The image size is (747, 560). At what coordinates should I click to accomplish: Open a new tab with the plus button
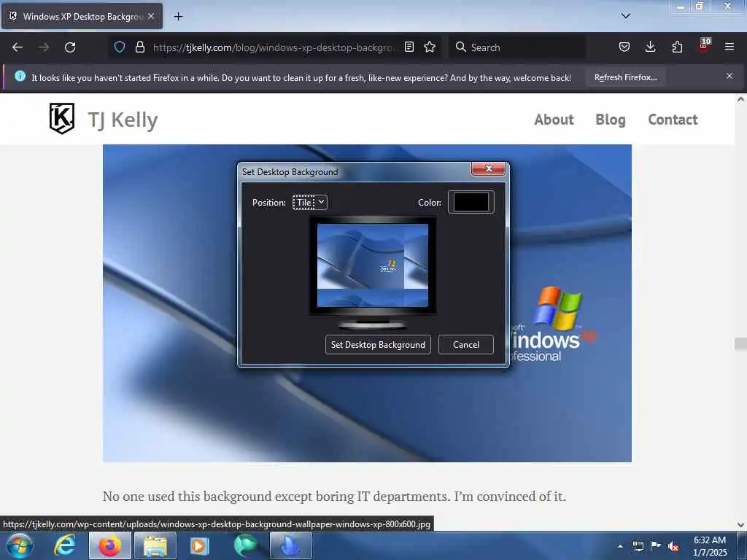[x=178, y=17]
